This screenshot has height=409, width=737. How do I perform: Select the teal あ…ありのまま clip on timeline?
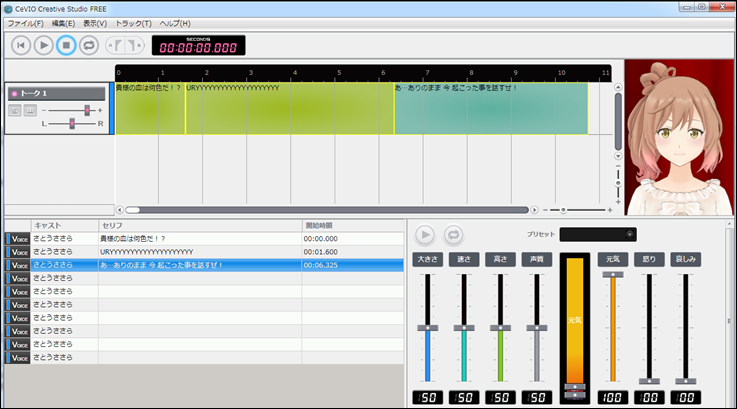pyautogui.click(x=491, y=109)
